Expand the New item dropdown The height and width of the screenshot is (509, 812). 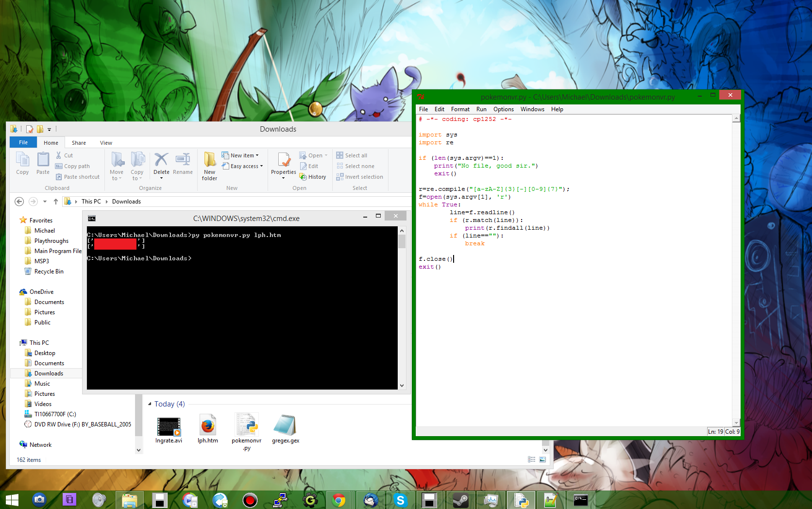point(240,155)
